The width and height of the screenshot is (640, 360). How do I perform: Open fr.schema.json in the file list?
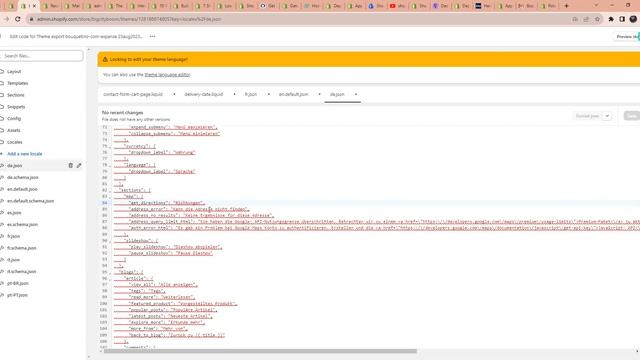pos(22,248)
